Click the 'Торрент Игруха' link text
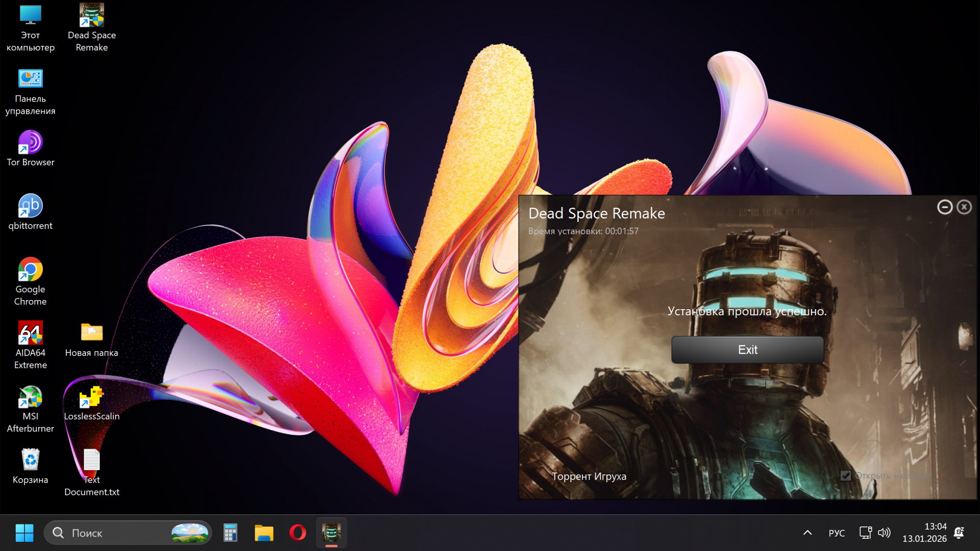Viewport: 980px width, 551px height. point(589,476)
